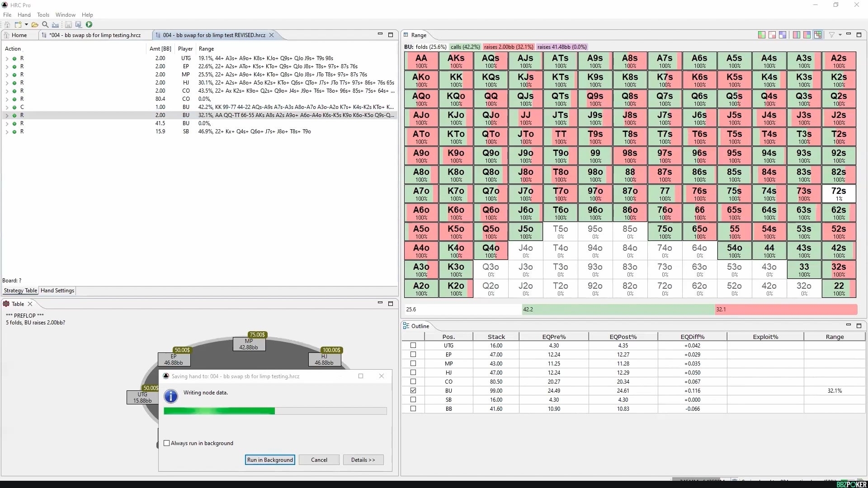Screen dimensions: 868x488
Task: Click the Details >> button
Action: (x=363, y=460)
